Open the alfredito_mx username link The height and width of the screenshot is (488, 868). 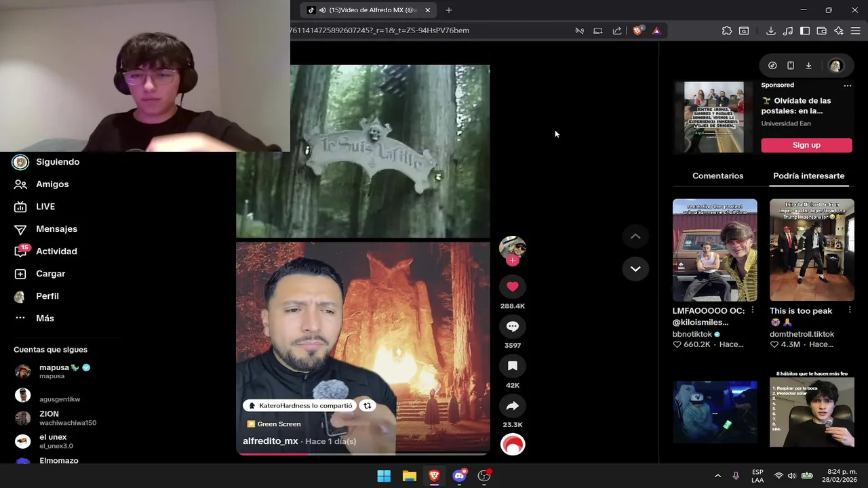tap(271, 441)
